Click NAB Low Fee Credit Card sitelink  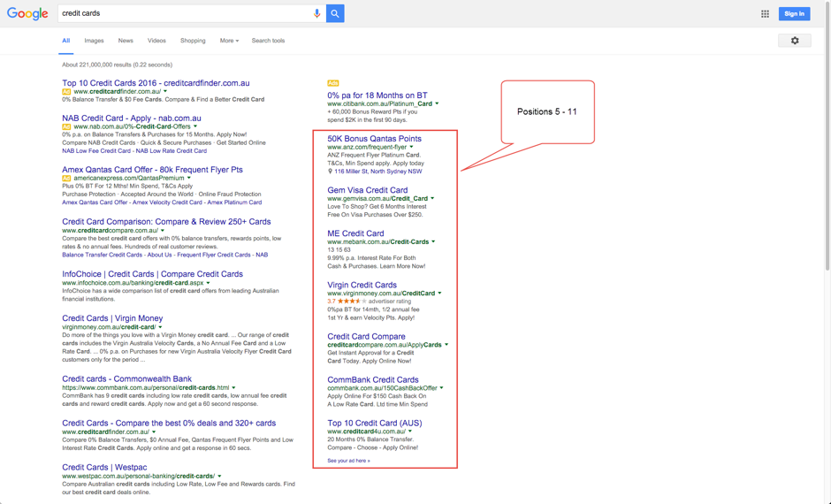click(96, 151)
